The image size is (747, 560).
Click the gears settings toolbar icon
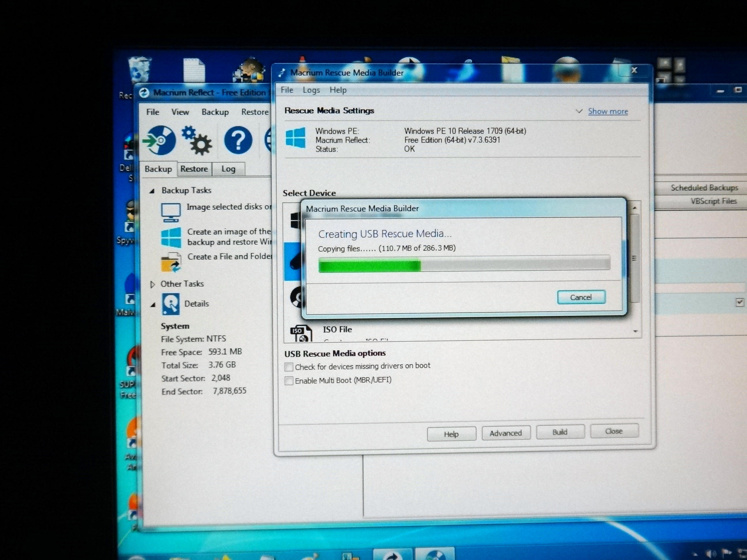[x=197, y=140]
